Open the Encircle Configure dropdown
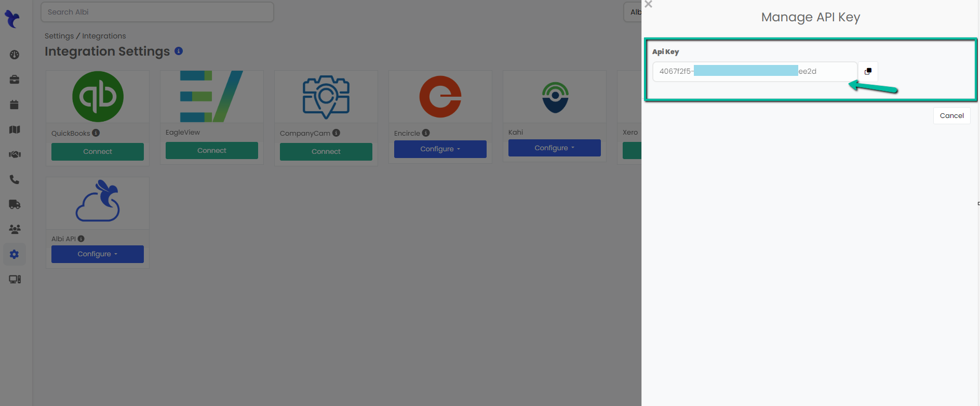980x406 pixels. coord(440,149)
